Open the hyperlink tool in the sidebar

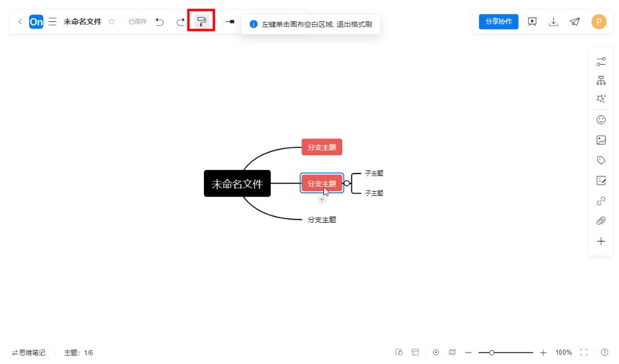[601, 201]
